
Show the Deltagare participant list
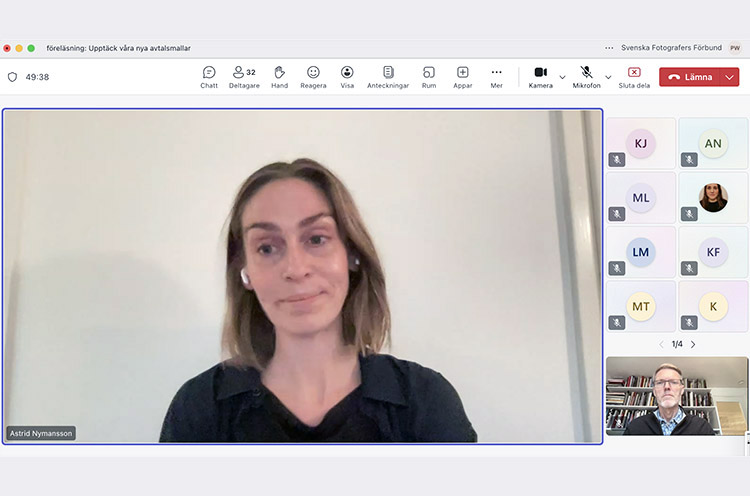pyautogui.click(x=243, y=77)
